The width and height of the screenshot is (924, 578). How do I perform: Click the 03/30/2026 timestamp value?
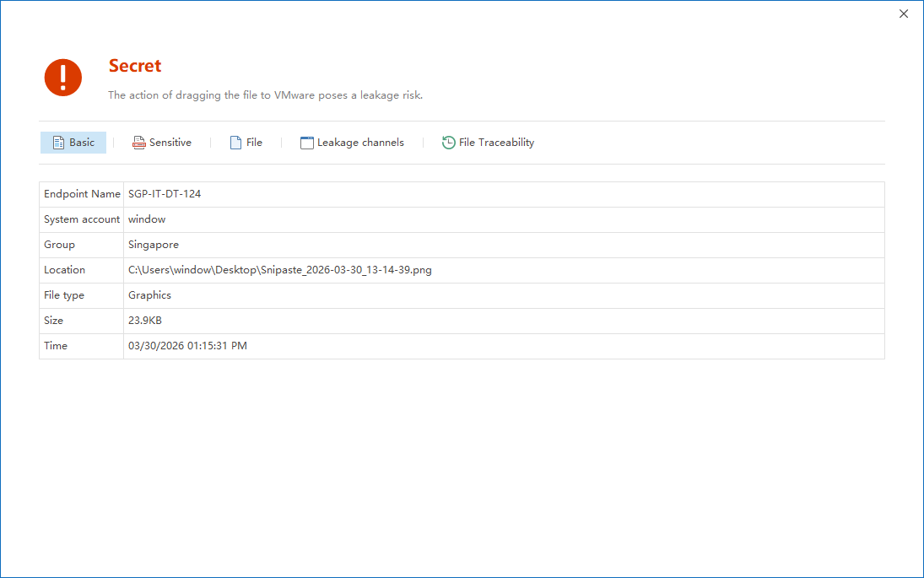(x=187, y=346)
